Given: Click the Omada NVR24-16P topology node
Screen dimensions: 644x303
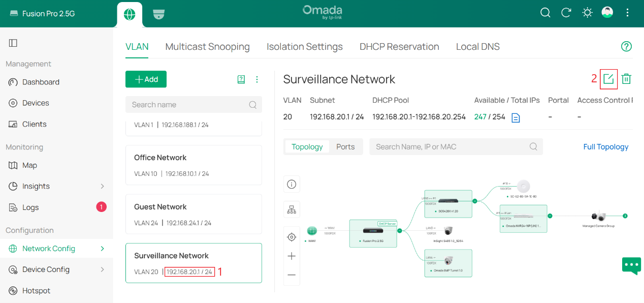Looking at the screenshot, I should [x=523, y=219].
